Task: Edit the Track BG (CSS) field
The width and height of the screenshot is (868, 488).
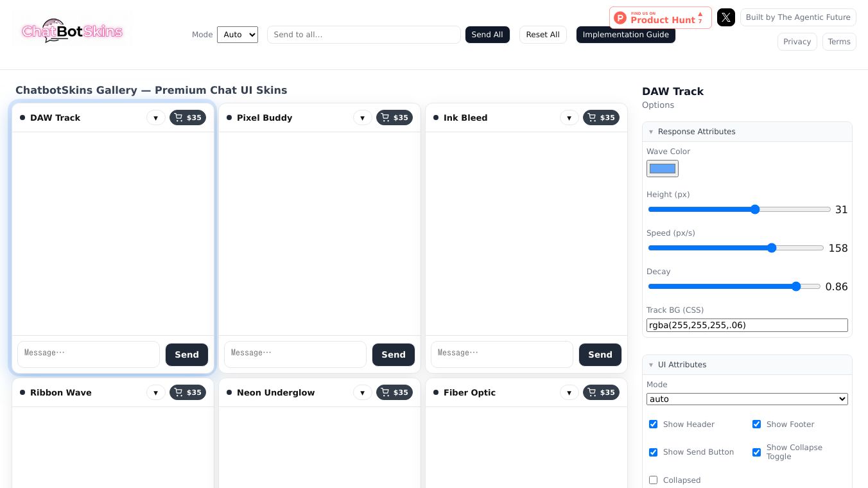Action: [747, 326]
